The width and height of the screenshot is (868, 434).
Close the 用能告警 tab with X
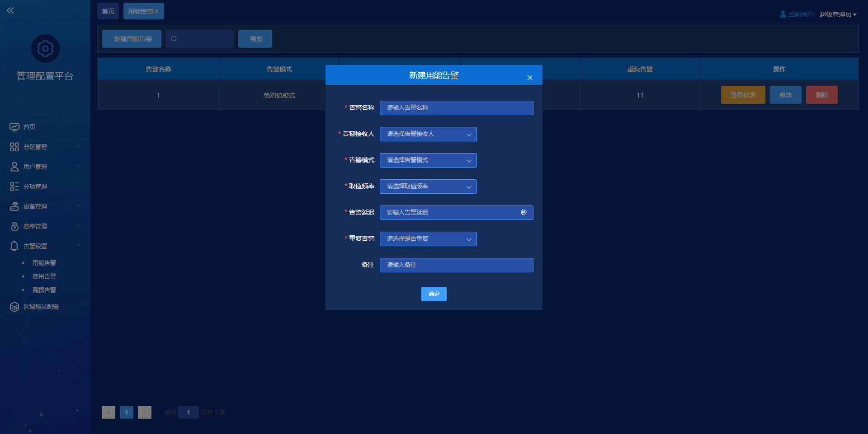[x=157, y=11]
